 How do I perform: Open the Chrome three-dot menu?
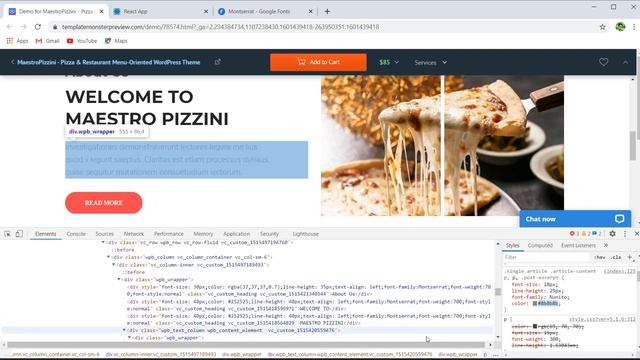[x=634, y=27]
